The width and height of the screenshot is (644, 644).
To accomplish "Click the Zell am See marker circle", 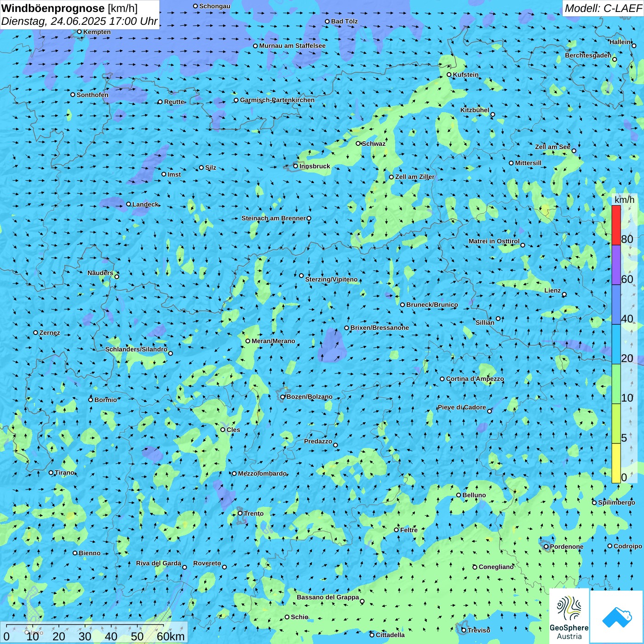I will (x=574, y=151).
